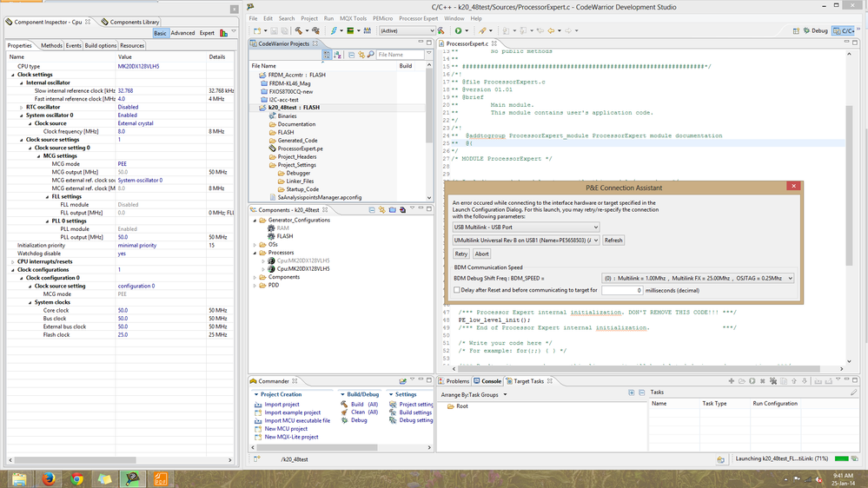Image resolution: width=868 pixels, height=488 pixels.
Task: Click the Component Inspector horizontal scrollbar
Action: click(75, 460)
